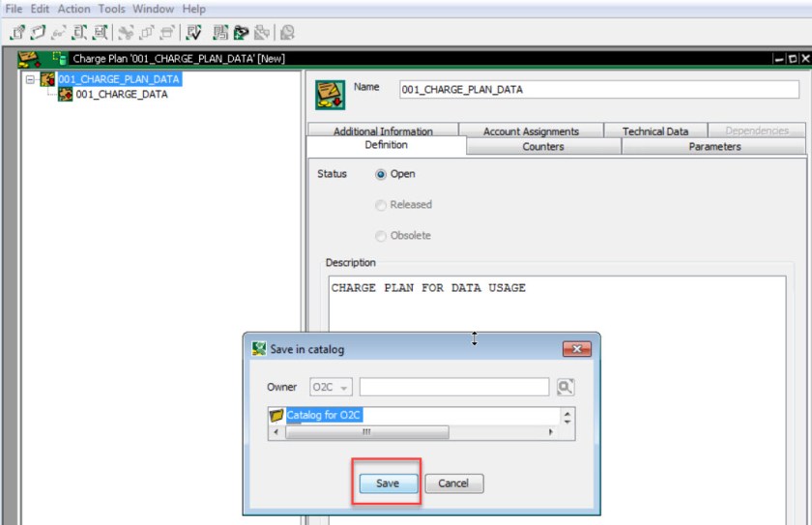Click the database cylinder icon in title bar
This screenshot has width=812, height=525.
pos(59,58)
